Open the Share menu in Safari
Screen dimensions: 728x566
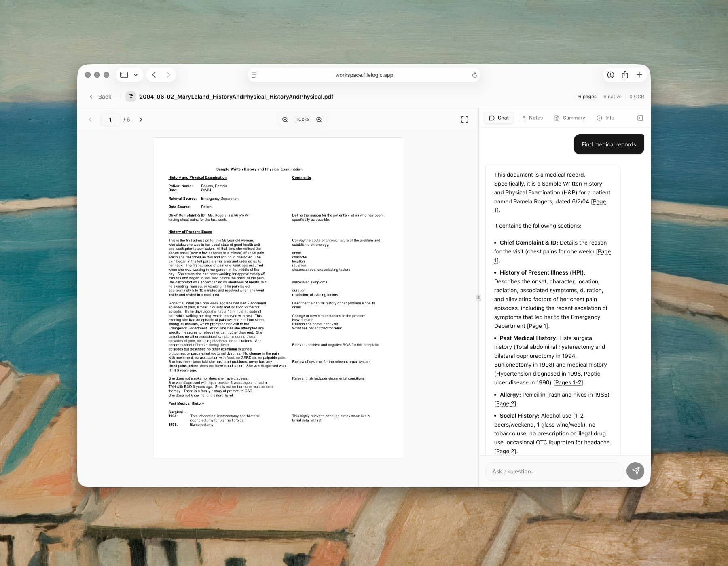click(x=625, y=74)
